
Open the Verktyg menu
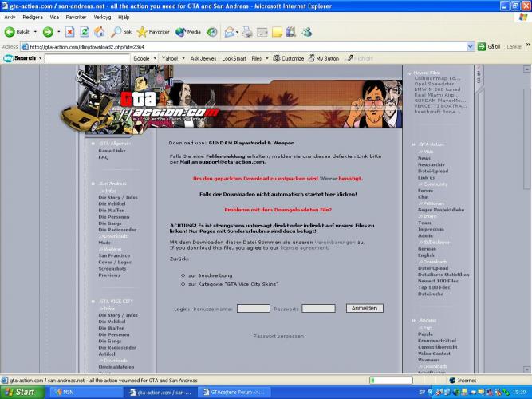[102, 17]
